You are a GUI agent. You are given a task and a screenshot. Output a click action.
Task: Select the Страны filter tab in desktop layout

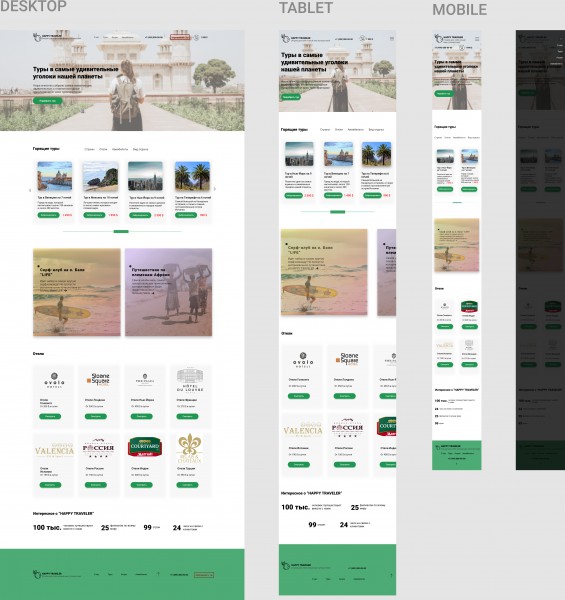(90, 149)
